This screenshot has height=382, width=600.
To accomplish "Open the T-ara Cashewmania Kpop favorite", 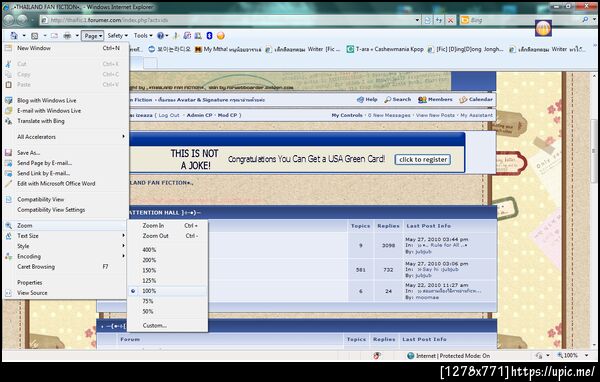I will [x=385, y=49].
